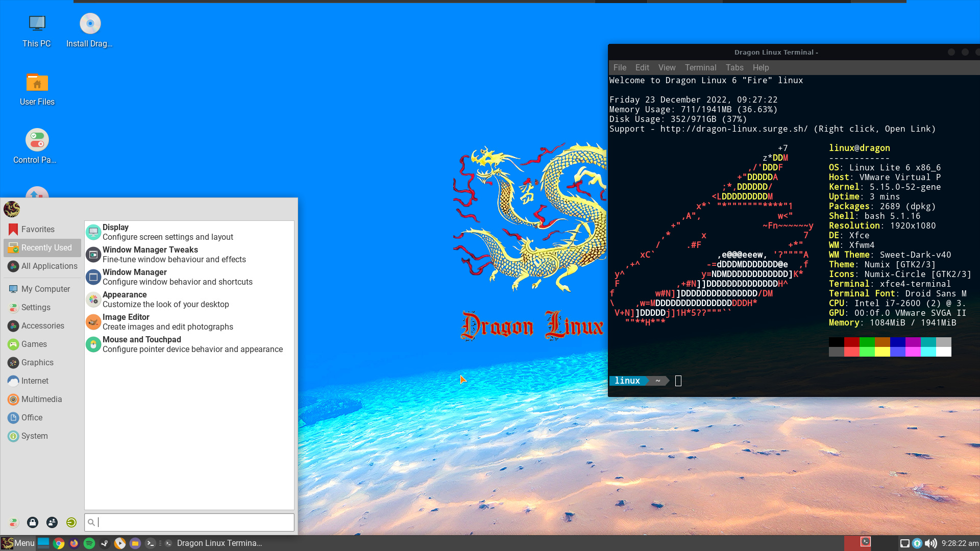980x551 pixels.
Task: Launch Appearance settings
Action: coord(189,299)
